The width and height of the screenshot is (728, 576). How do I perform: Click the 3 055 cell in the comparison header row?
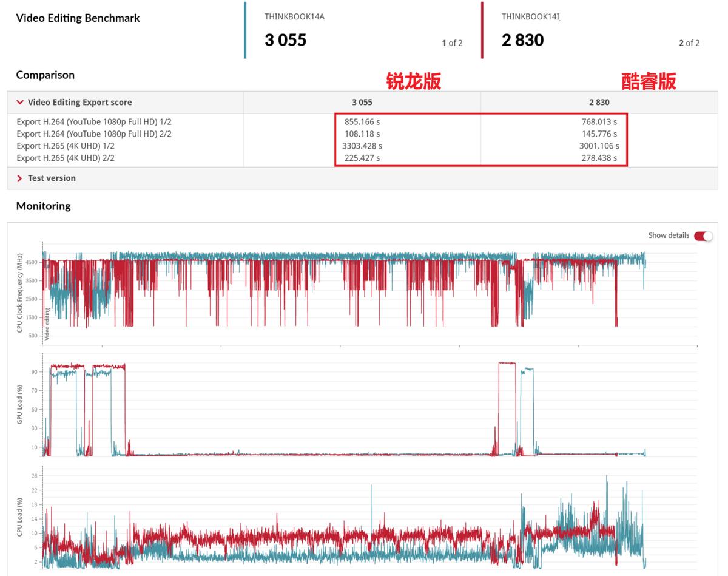pos(362,103)
